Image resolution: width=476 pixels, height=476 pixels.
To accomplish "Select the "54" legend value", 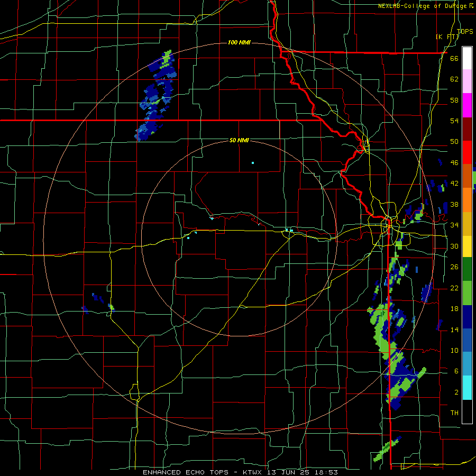I will click(x=454, y=121).
